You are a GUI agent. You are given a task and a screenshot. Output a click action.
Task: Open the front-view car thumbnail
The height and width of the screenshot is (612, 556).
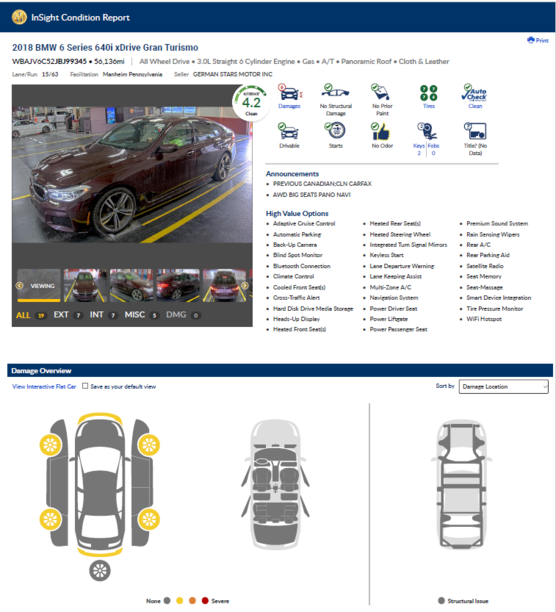click(x=85, y=285)
